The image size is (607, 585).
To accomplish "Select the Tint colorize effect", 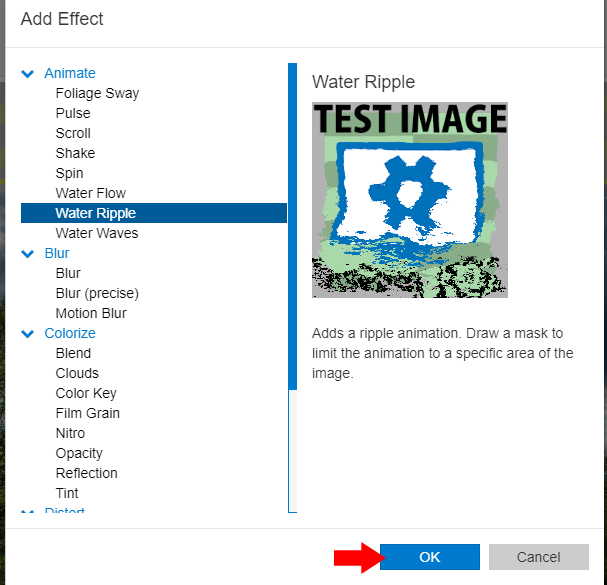I will click(x=67, y=493).
